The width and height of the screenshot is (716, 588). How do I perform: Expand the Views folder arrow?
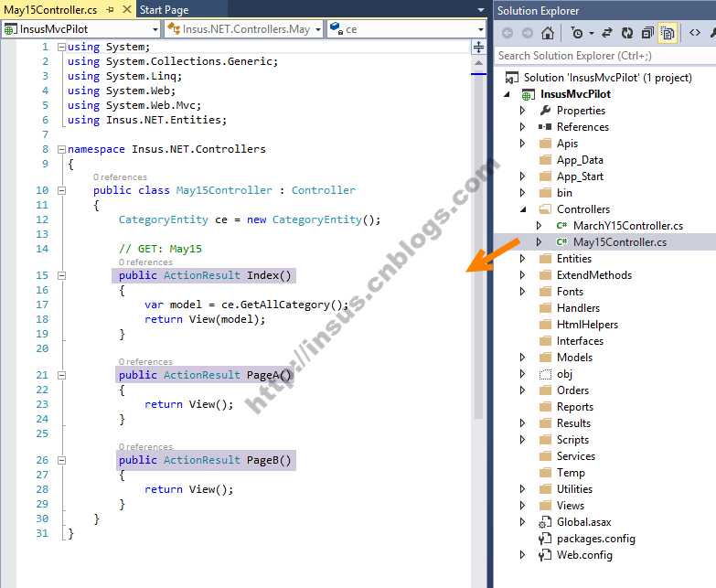pos(523,506)
